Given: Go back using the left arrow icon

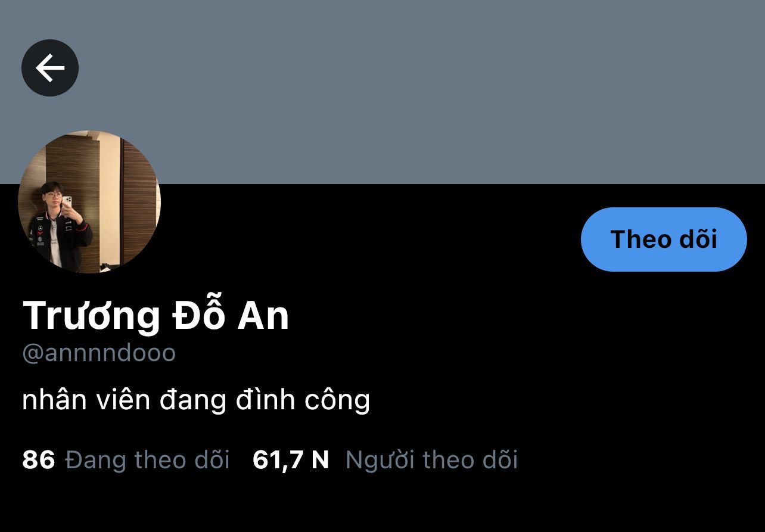Looking at the screenshot, I should [x=50, y=68].
